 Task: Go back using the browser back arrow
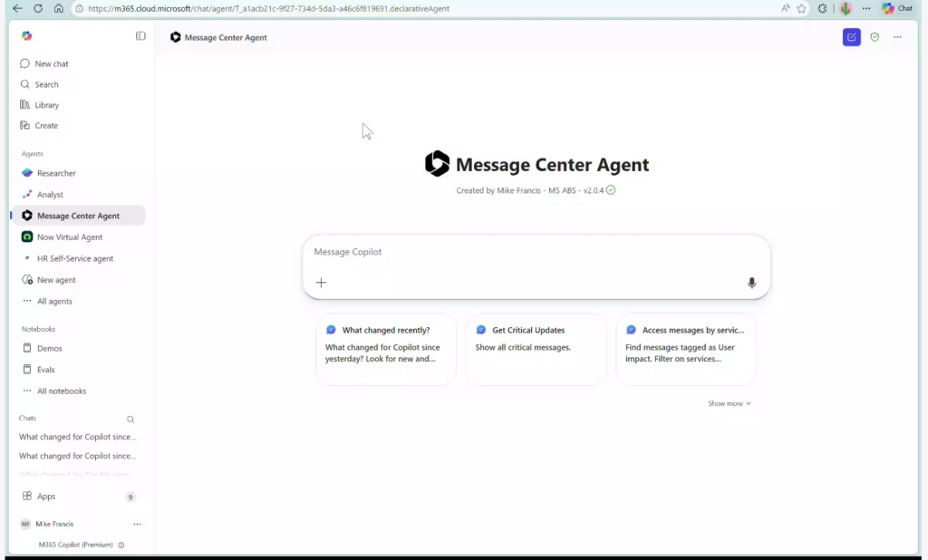17,8
